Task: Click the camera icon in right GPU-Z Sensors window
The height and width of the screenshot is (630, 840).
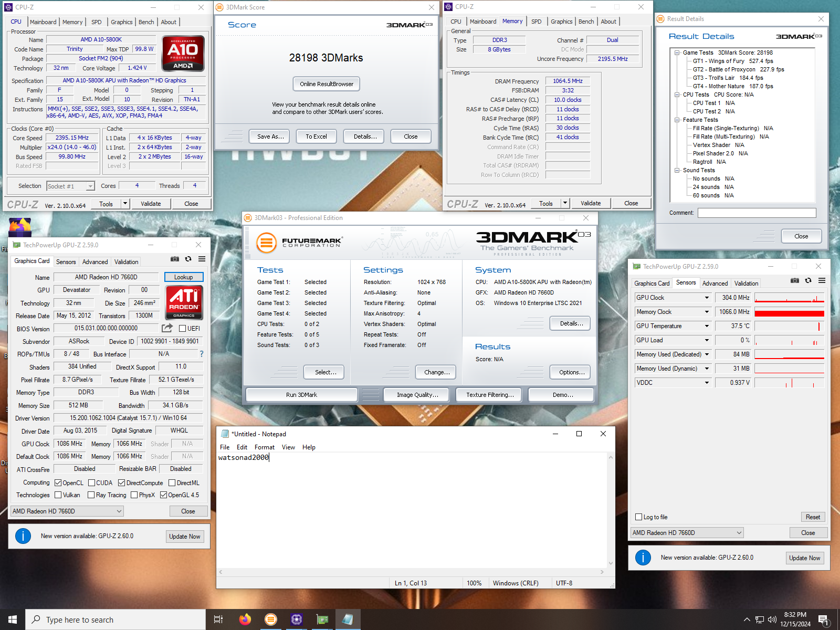Action: coord(795,280)
